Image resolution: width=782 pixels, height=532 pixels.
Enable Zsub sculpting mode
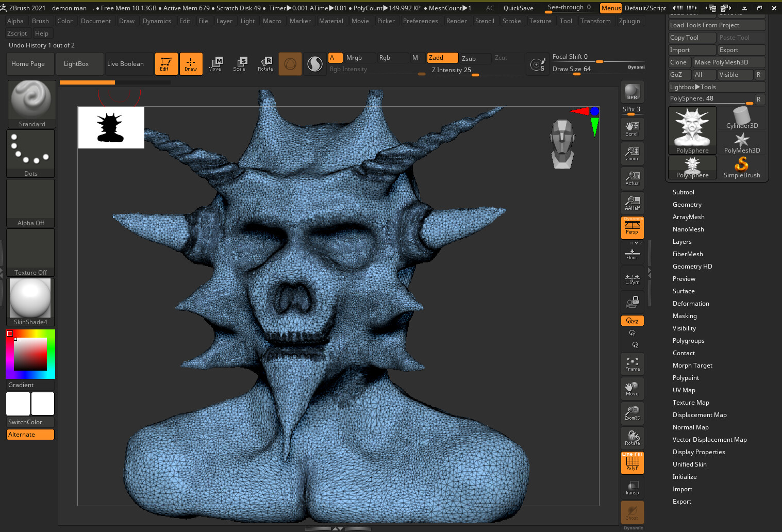[x=474, y=58]
